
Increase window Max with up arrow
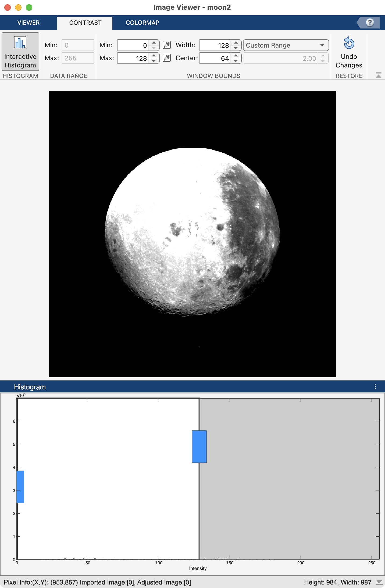point(154,56)
